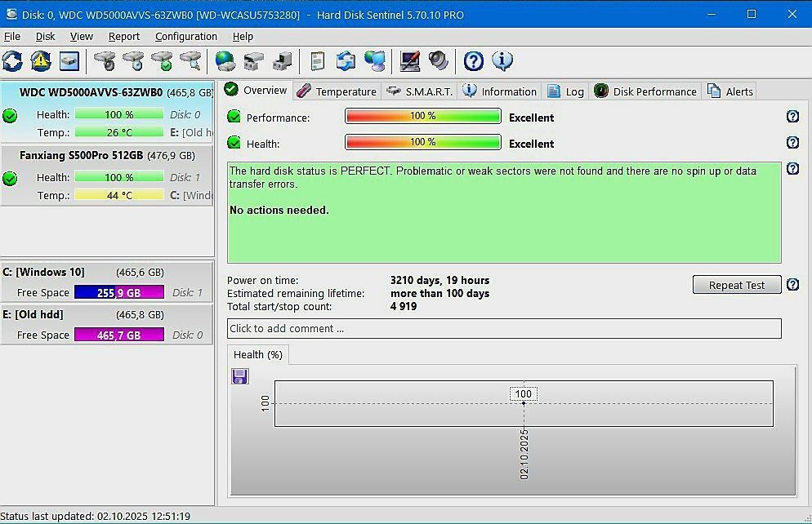Image resolution: width=812 pixels, height=524 pixels.
Task: Click the speaker toolbar icon
Action: (438, 61)
